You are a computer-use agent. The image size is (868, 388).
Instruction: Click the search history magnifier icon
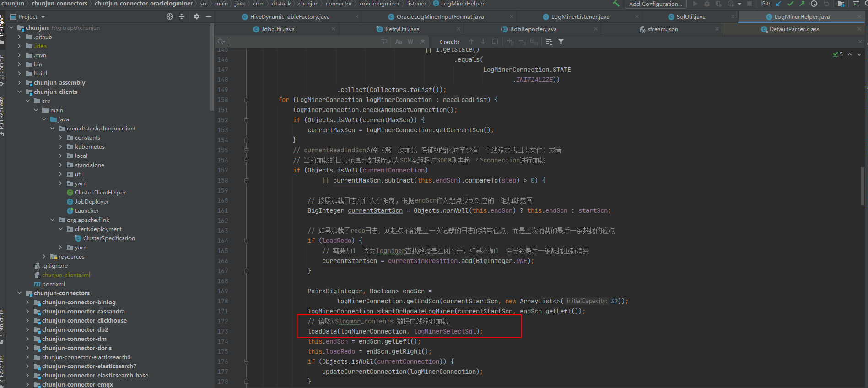[221, 42]
